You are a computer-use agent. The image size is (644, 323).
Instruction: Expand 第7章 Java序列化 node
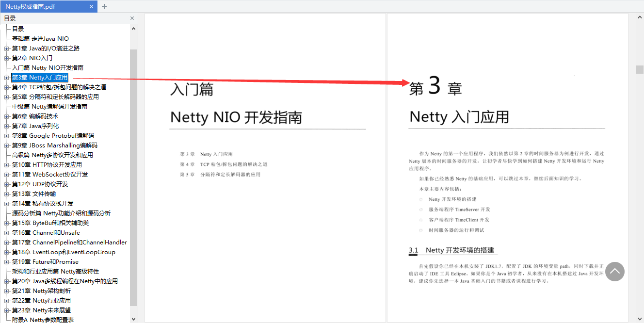(6, 126)
